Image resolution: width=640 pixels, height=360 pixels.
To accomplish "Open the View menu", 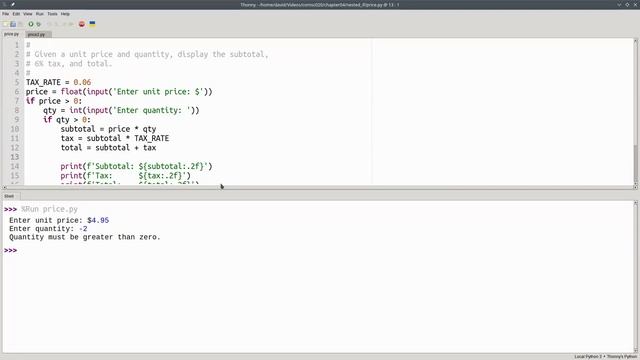I will point(27,14).
